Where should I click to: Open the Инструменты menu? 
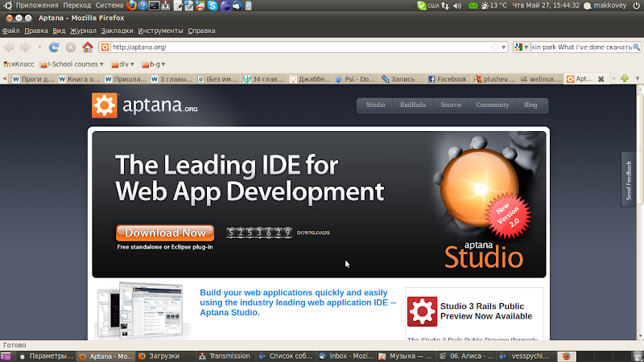160,31
